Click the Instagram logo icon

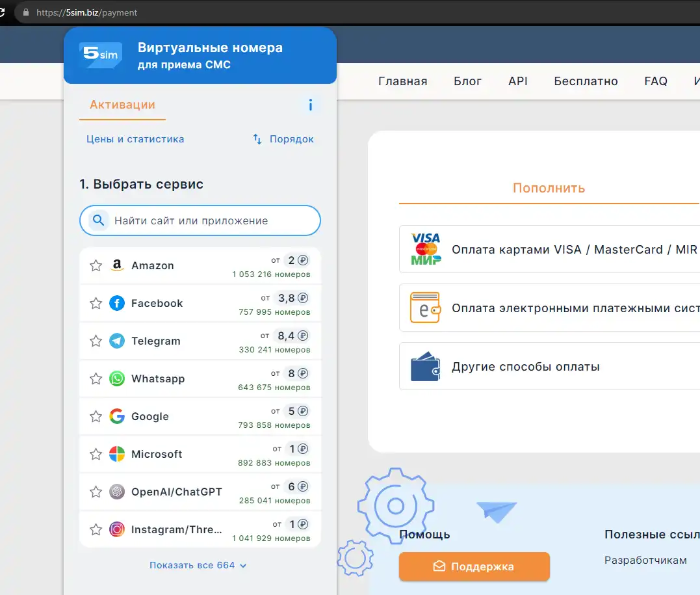point(117,529)
